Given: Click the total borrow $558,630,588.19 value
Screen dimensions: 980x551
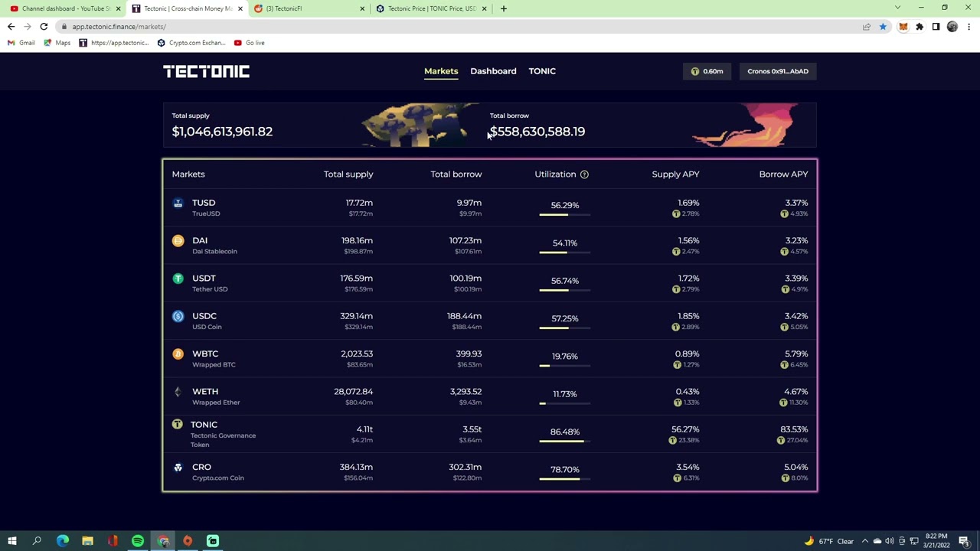Looking at the screenshot, I should pyautogui.click(x=537, y=132).
